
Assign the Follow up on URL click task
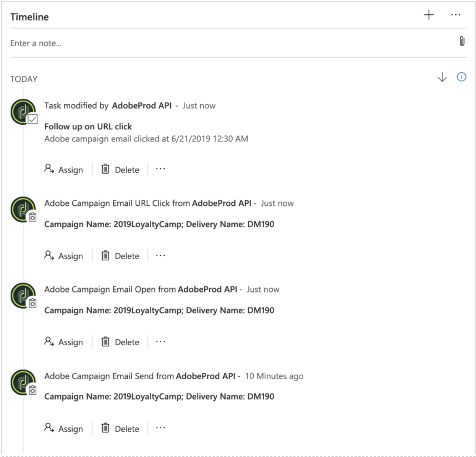tap(63, 169)
